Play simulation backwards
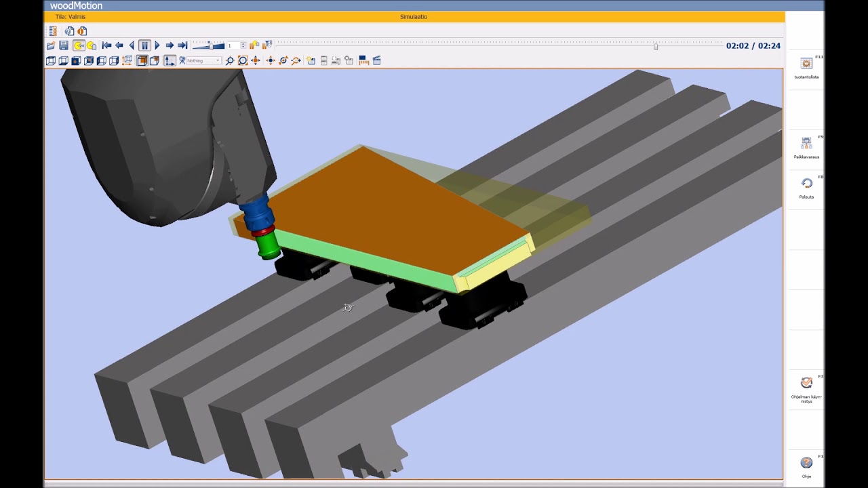868x488 pixels. click(x=132, y=45)
